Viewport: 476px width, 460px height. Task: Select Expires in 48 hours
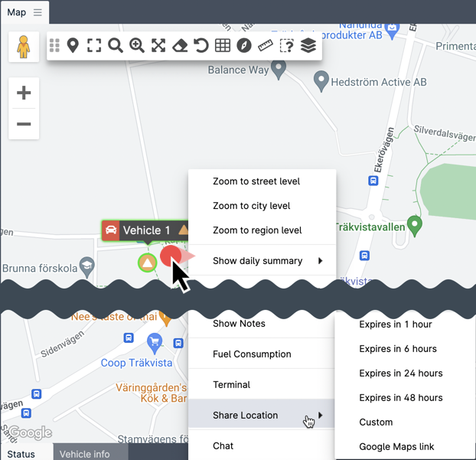[405, 398]
